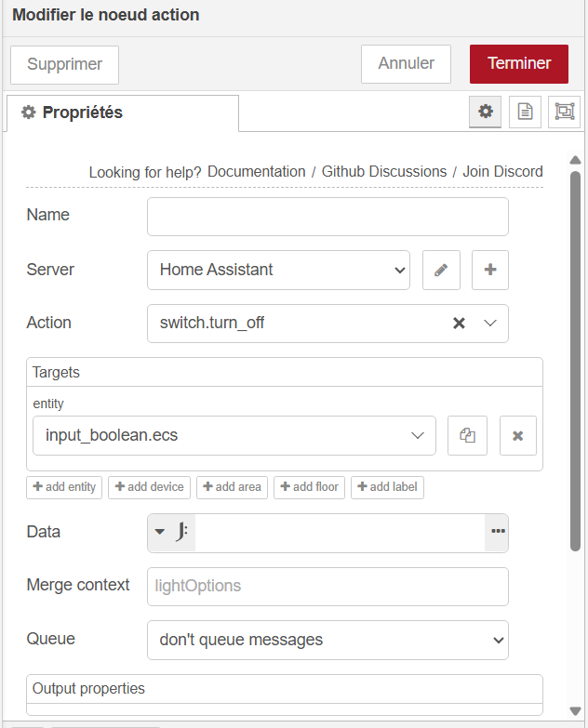The width and height of the screenshot is (588, 728).
Task: Click the Annuler button
Action: pyautogui.click(x=406, y=64)
